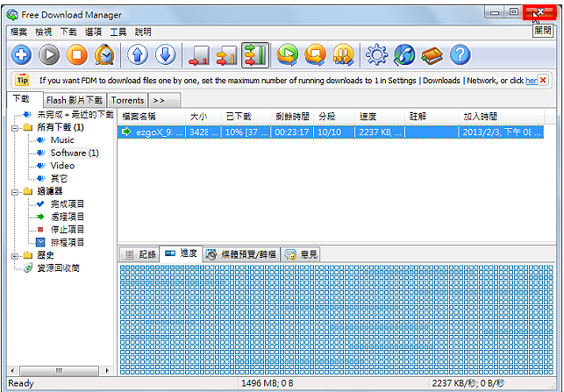Close the tip bar with red X
This screenshot has width=564, height=392.
544,80
